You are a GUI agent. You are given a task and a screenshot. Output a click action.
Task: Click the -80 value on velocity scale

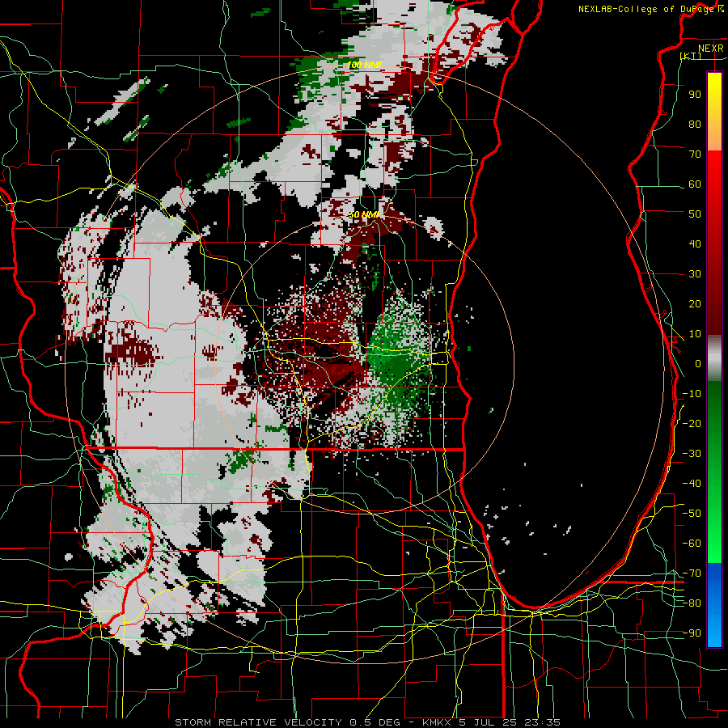point(692,603)
